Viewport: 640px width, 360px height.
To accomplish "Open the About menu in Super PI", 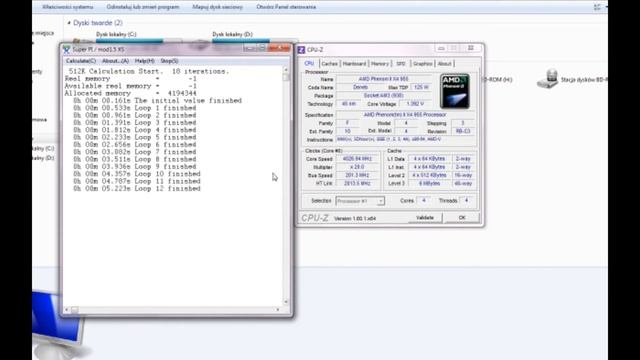I will (115, 61).
